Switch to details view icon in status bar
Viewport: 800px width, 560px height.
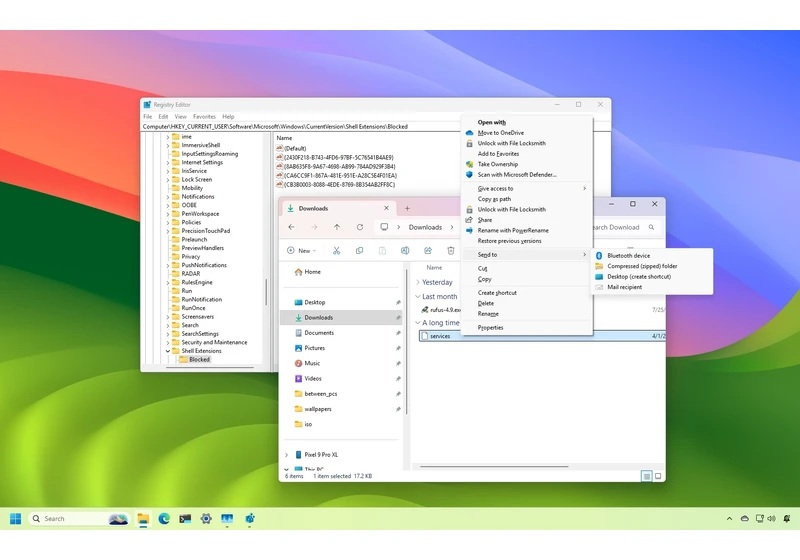click(x=646, y=476)
